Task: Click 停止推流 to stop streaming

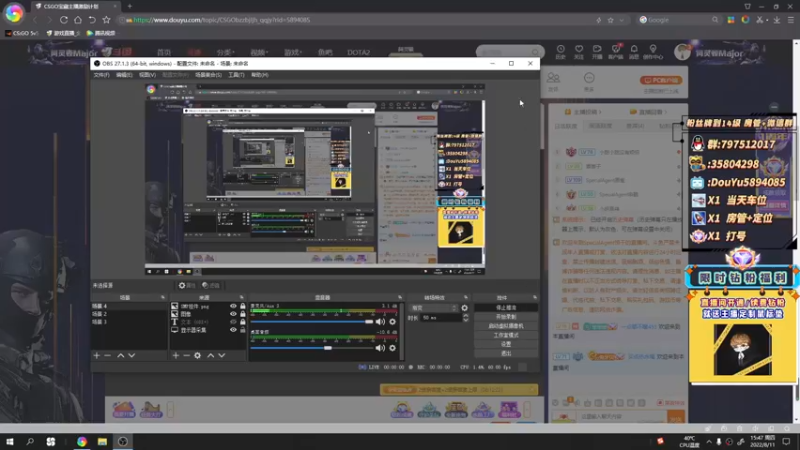Action: 506,308
